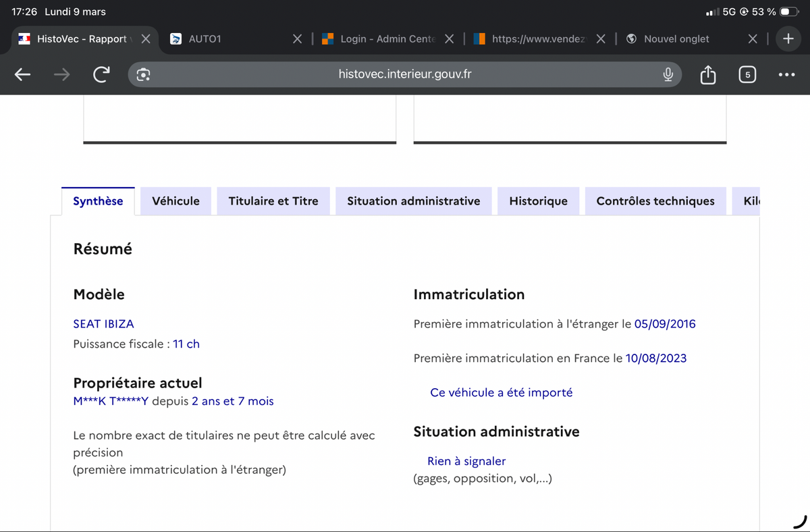This screenshot has width=810, height=532.
Task: Open the three-dot browser menu
Action: point(786,74)
